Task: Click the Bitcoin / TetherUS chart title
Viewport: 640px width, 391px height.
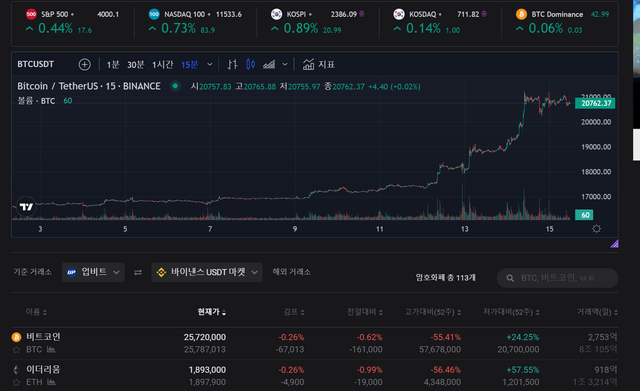Action: pos(89,86)
